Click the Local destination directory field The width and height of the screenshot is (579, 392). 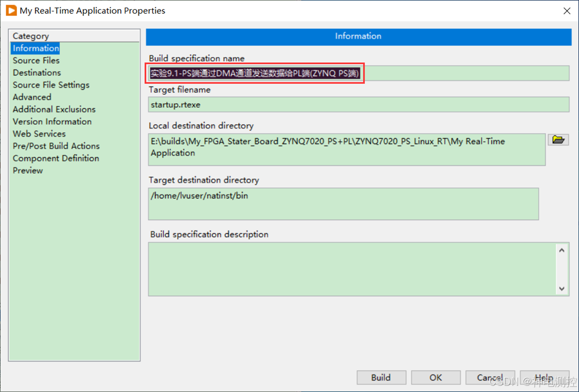point(347,150)
